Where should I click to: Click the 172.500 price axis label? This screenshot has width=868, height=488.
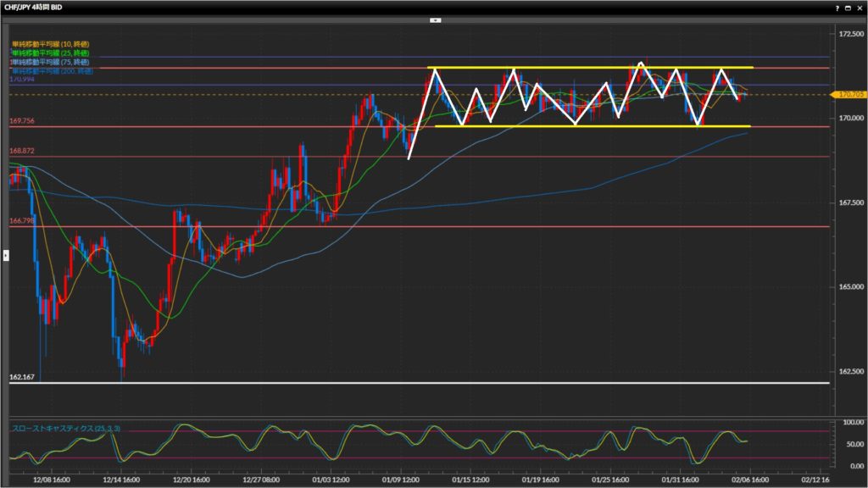850,34
